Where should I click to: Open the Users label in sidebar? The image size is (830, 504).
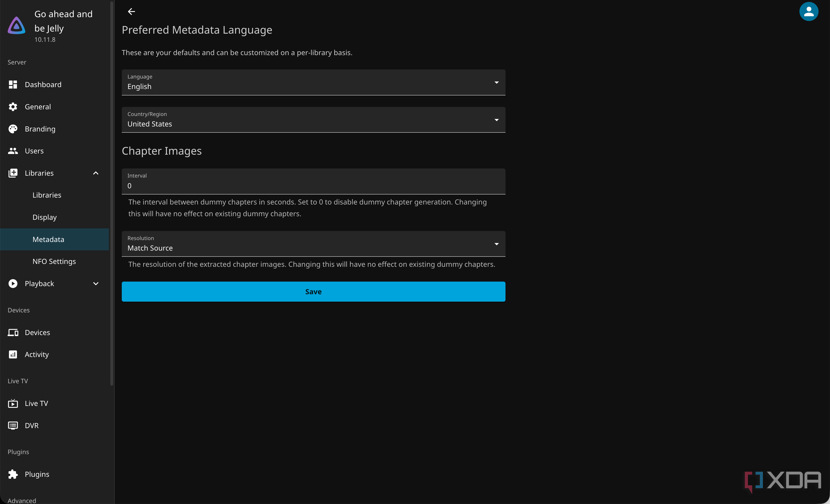pos(34,151)
